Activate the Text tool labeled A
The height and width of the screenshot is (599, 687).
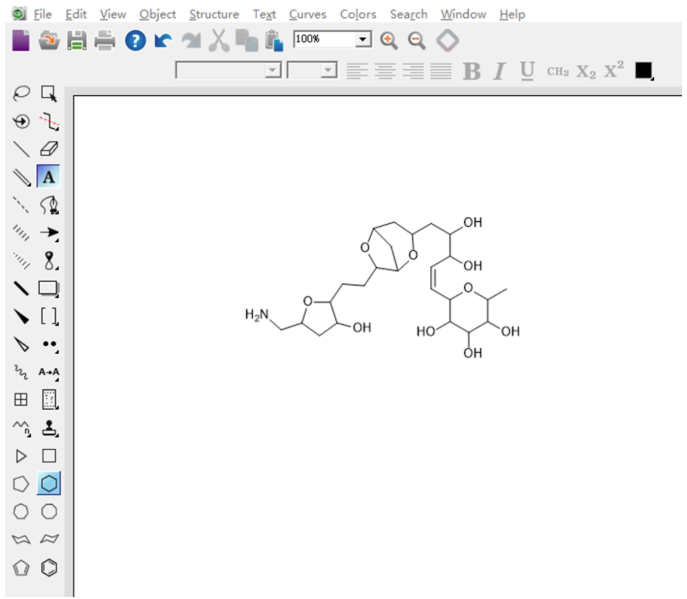(49, 177)
